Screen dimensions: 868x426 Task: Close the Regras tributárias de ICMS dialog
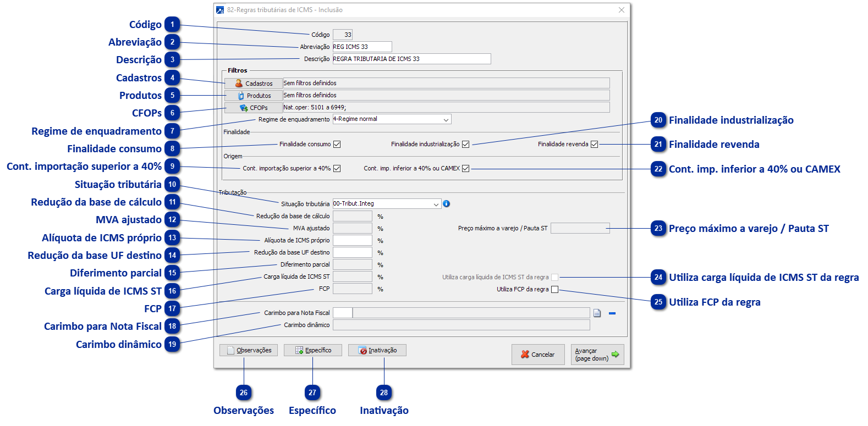coord(621,10)
